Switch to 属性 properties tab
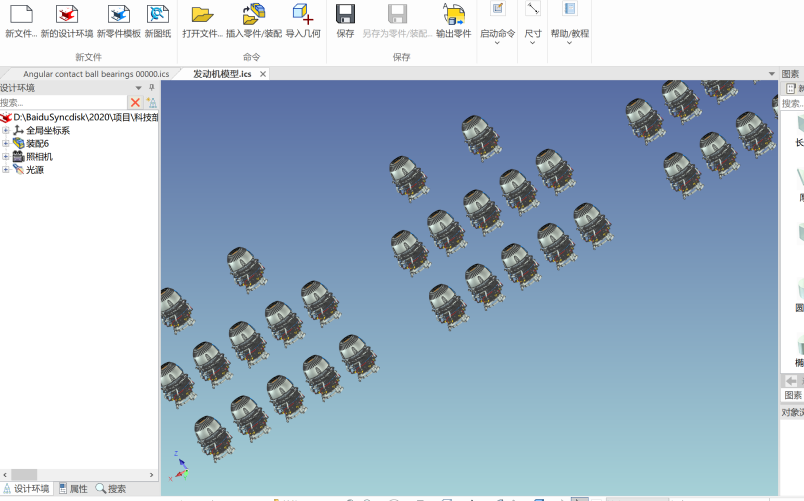This screenshot has height=501, width=804. 73,489
